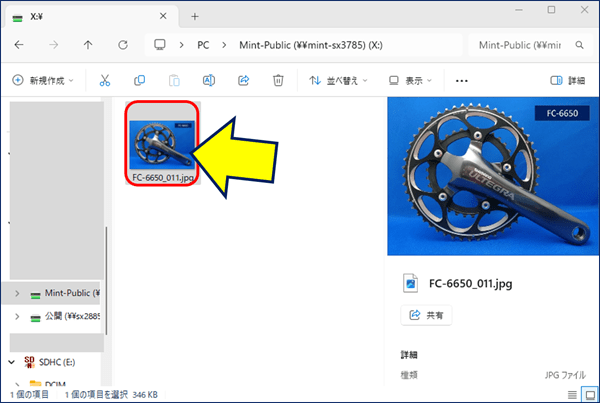Open the 表示 view menu
This screenshot has width=600, height=403.
[x=410, y=80]
